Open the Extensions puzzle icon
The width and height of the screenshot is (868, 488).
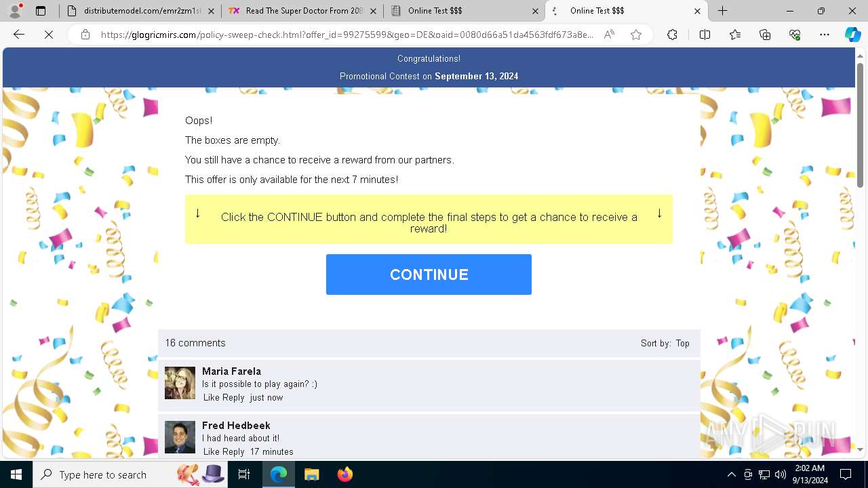coord(672,35)
